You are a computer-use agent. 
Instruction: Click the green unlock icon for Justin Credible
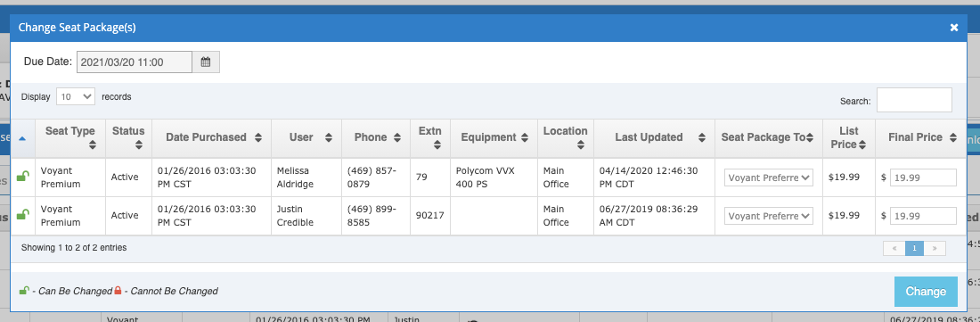22,215
